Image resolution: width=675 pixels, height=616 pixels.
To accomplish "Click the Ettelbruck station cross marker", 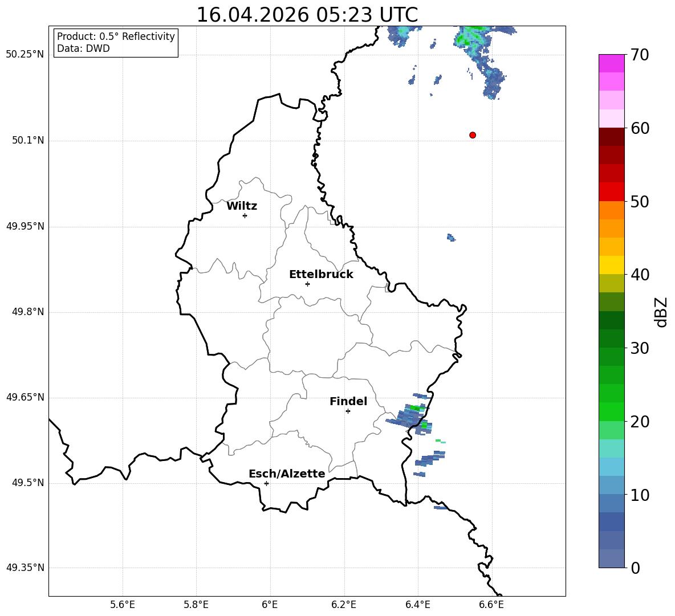I will 307,284.
